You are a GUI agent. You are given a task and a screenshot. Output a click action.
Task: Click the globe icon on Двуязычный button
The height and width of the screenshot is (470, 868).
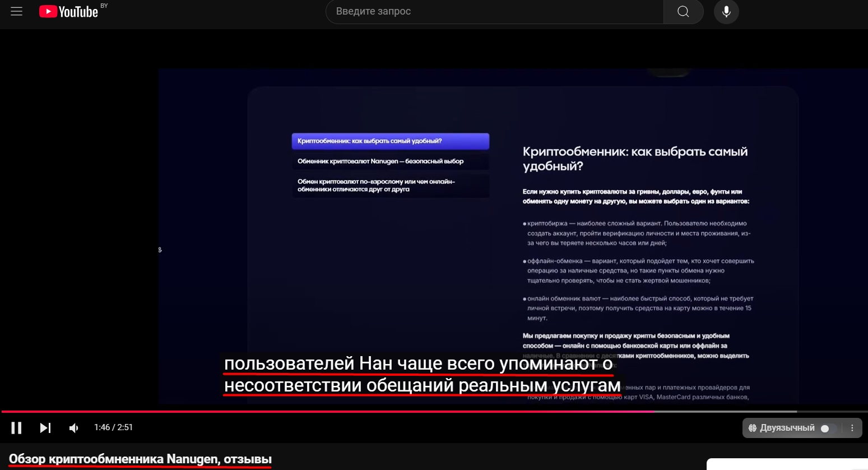click(753, 428)
